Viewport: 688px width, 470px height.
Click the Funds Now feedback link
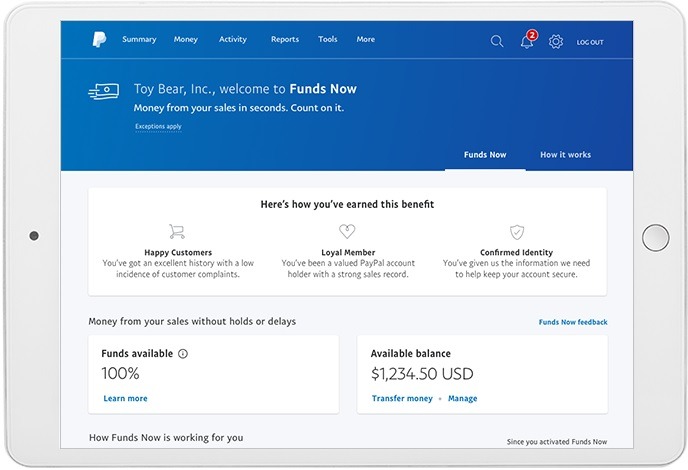572,322
